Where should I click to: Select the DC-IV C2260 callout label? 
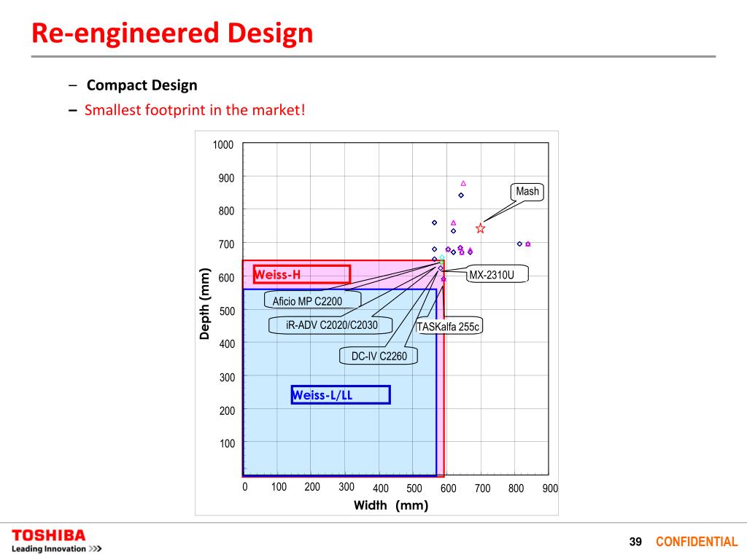[x=379, y=356]
